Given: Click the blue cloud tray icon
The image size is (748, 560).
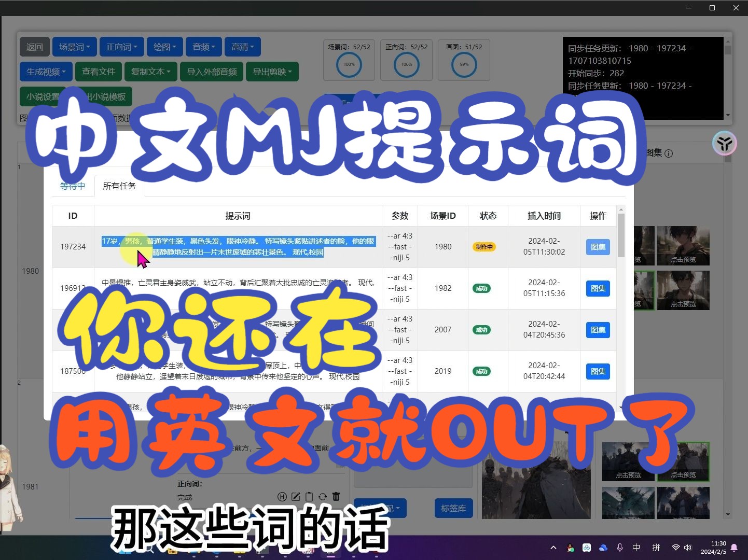Looking at the screenshot, I should point(603,548).
